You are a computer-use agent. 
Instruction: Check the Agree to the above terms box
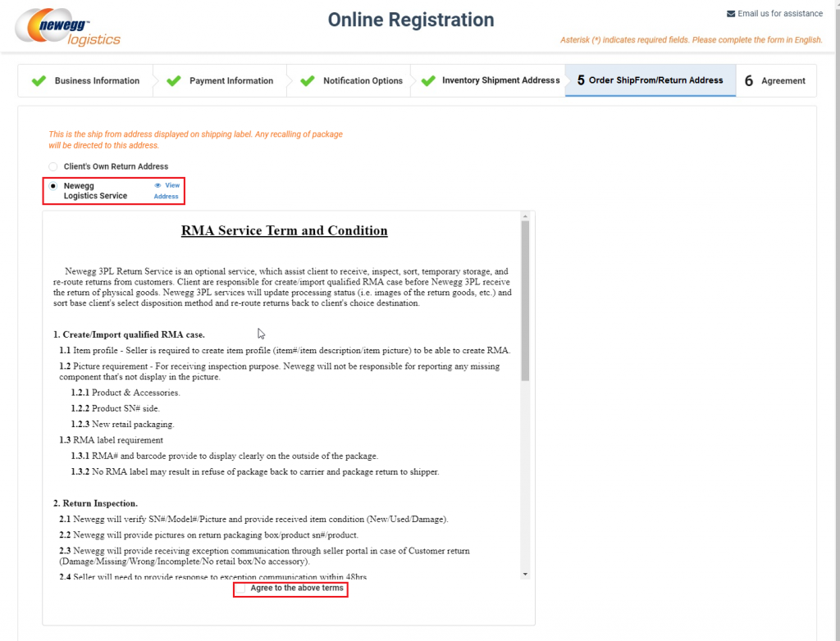[x=243, y=589]
